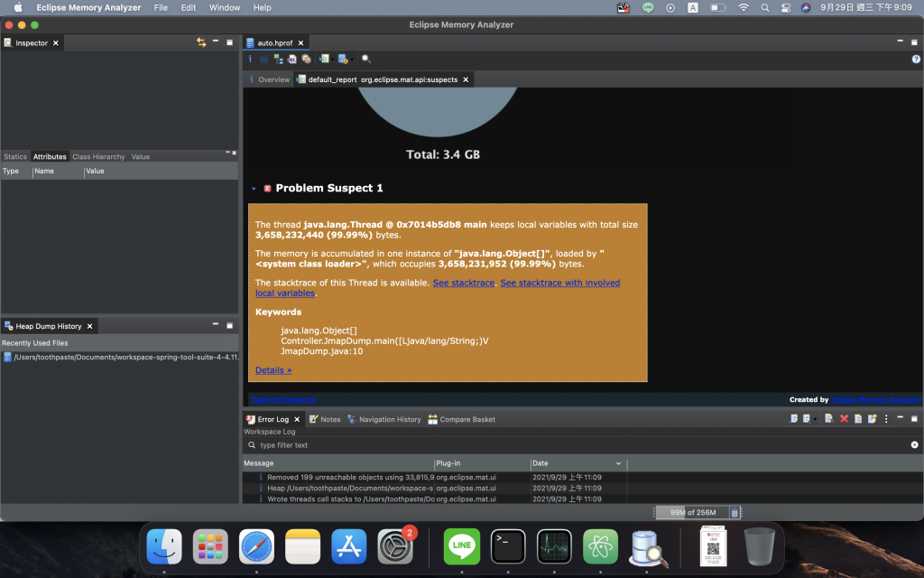Image resolution: width=924 pixels, height=578 pixels.
Task: Open the Import Log dropdown arrow
Action: [x=815, y=419]
